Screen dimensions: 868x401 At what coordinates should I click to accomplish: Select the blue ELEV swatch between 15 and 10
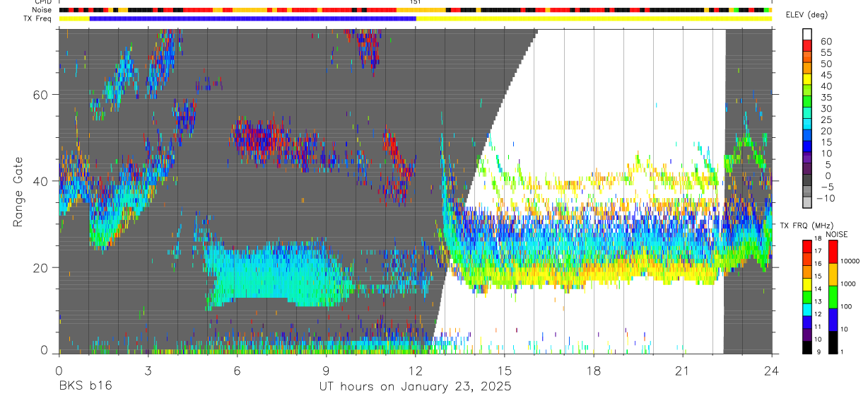807,146
